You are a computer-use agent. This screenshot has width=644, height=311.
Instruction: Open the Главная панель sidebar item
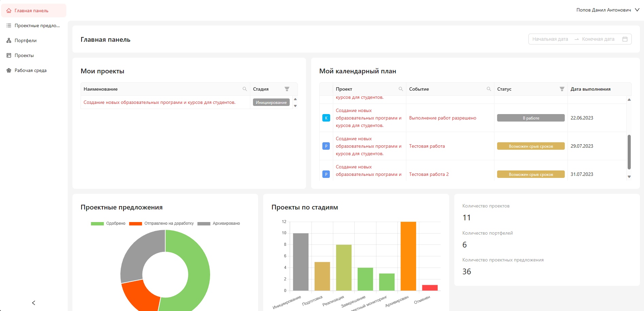point(34,11)
